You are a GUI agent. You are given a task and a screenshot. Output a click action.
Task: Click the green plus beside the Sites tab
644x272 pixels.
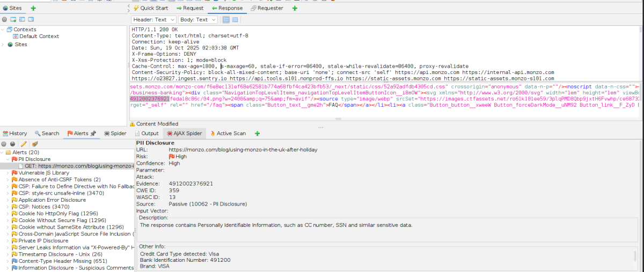[x=33, y=9]
